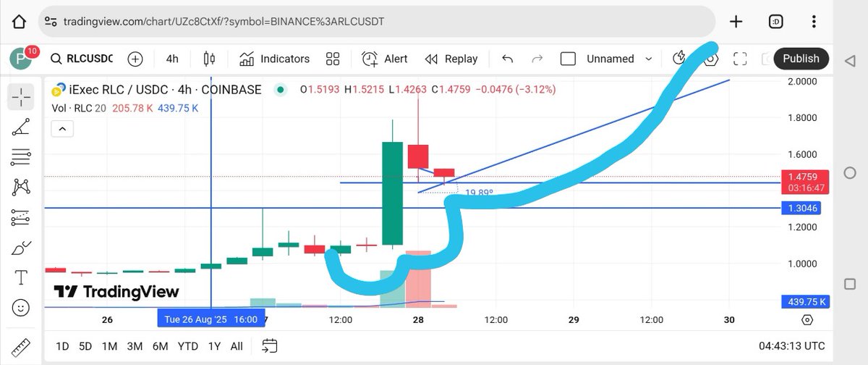The width and height of the screenshot is (868, 365).
Task: Open chart settings gear on time axis
Action: [807, 319]
